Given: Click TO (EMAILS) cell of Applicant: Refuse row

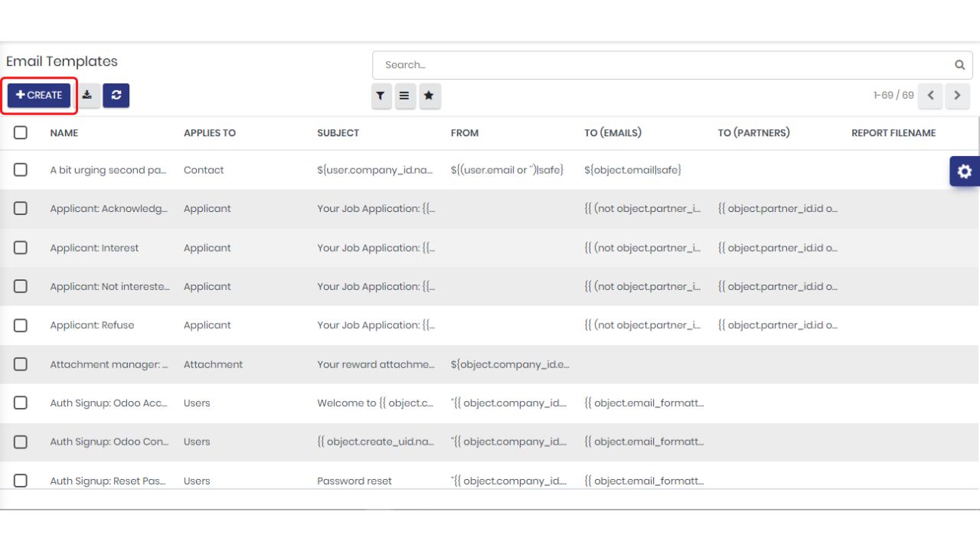Looking at the screenshot, I should [x=642, y=325].
